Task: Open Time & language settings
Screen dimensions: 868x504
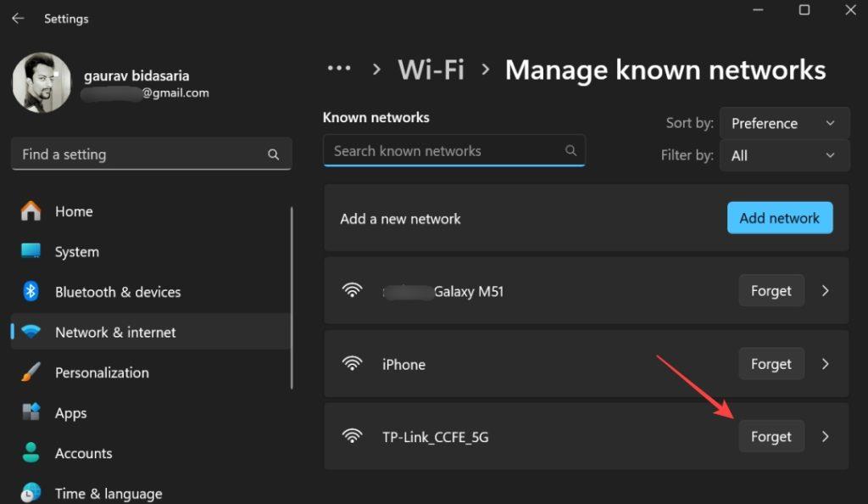Action: (151, 493)
